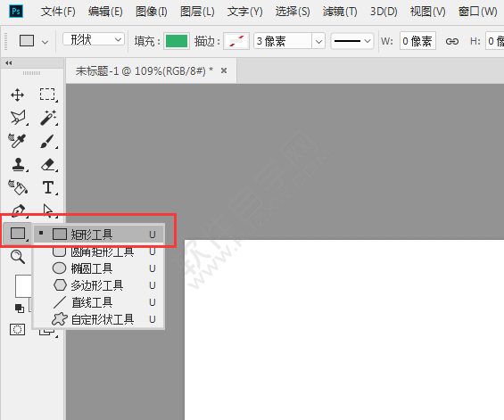Select the Horizontal Type tool
Viewport: 504px width, 420px height.
coord(48,187)
